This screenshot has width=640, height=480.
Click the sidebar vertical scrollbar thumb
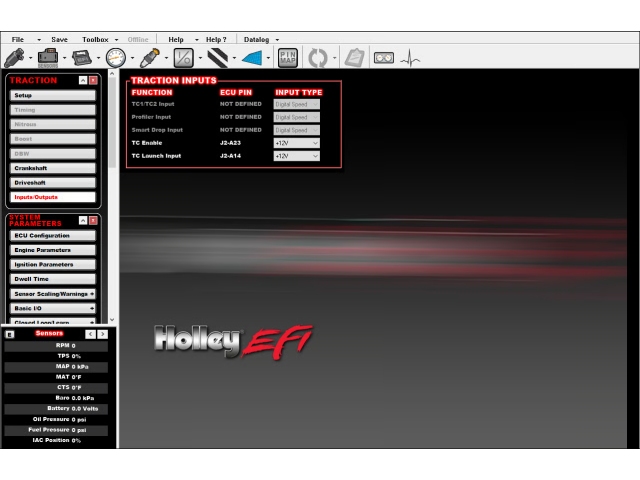pyautogui.click(x=112, y=122)
